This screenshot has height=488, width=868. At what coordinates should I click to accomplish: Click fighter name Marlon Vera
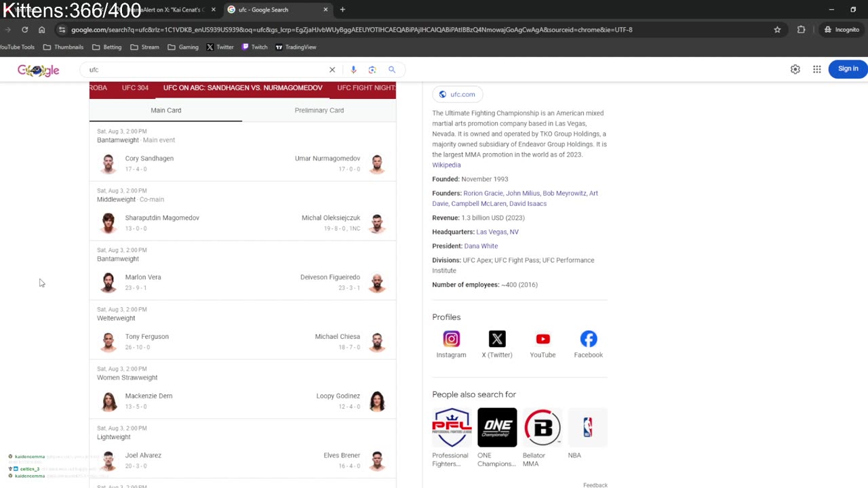pyautogui.click(x=143, y=277)
